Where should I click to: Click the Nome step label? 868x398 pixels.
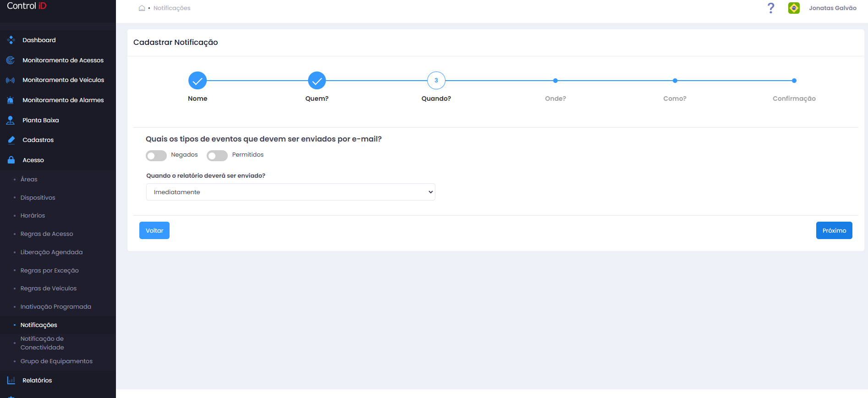click(198, 98)
